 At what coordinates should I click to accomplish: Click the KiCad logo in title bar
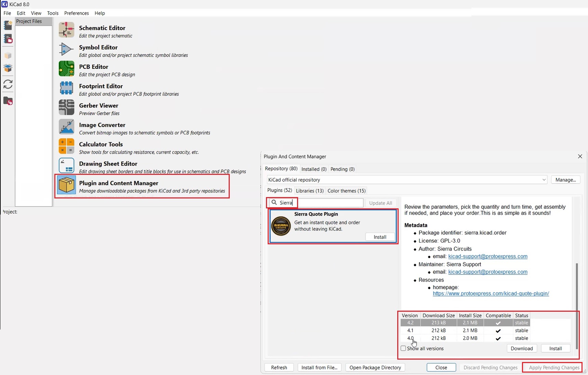click(4, 4)
